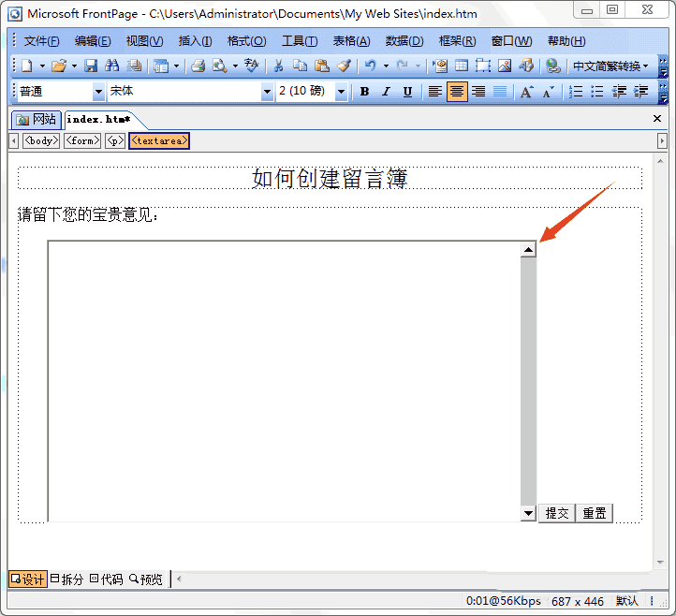Click the 提交 submit button
Screen dimensions: 676x616
[x=556, y=513]
